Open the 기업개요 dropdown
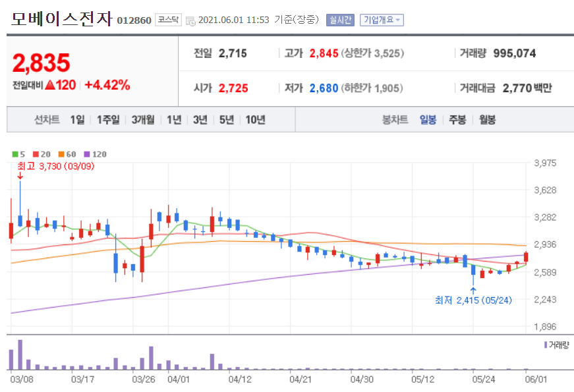This screenshot has height=392, width=574. pos(382,20)
